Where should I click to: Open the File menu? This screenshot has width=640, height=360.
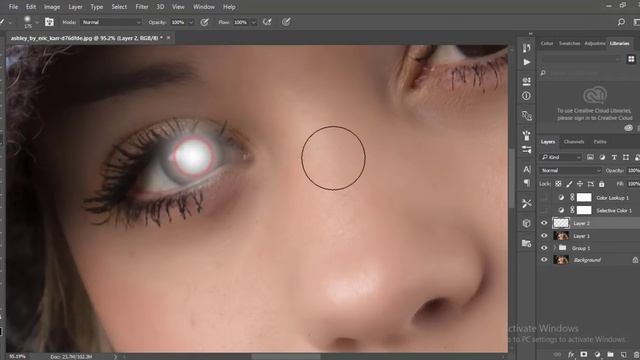[x=13, y=7]
